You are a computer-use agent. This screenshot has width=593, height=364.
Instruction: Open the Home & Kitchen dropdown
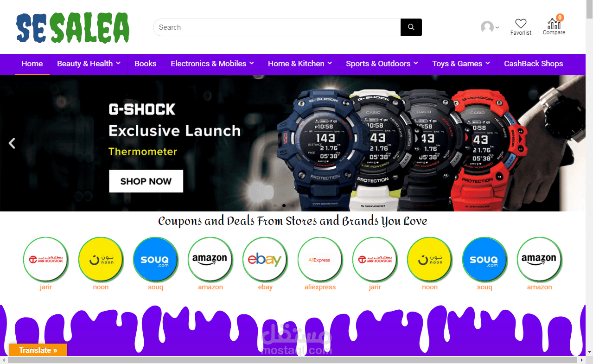[x=300, y=64]
